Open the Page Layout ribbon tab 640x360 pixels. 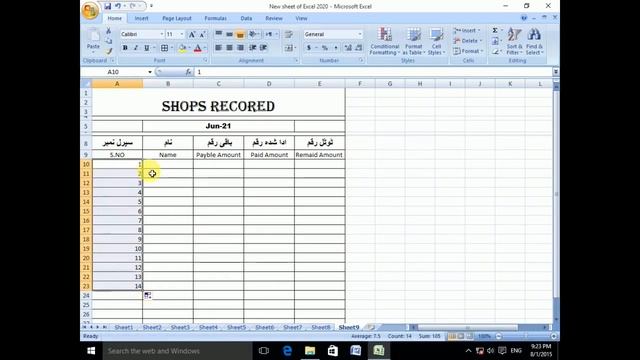(x=176, y=18)
